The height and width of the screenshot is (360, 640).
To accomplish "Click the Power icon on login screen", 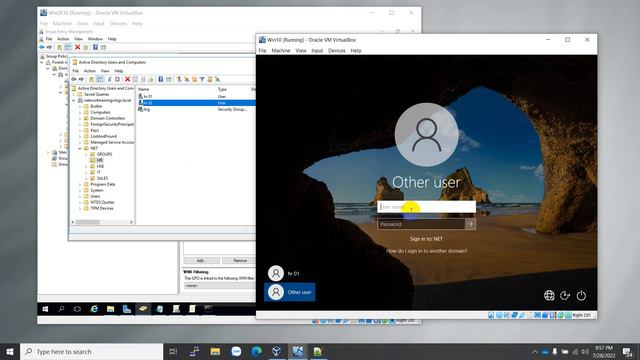I will (x=581, y=295).
